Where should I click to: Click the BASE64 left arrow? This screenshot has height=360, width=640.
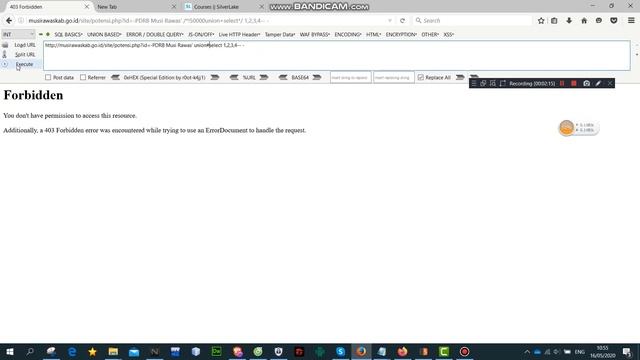pos(283,77)
